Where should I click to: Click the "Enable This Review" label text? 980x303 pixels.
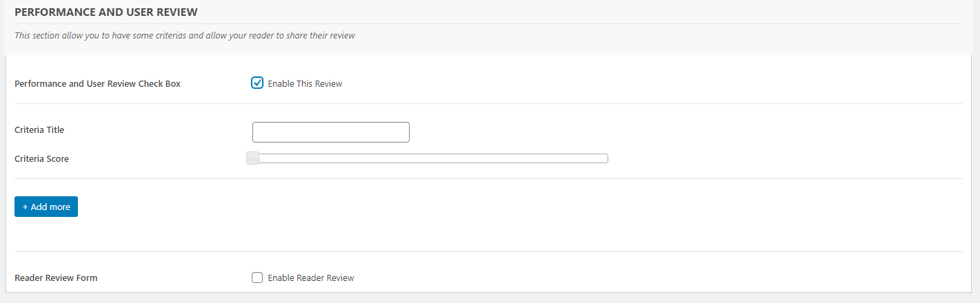pyautogui.click(x=305, y=84)
